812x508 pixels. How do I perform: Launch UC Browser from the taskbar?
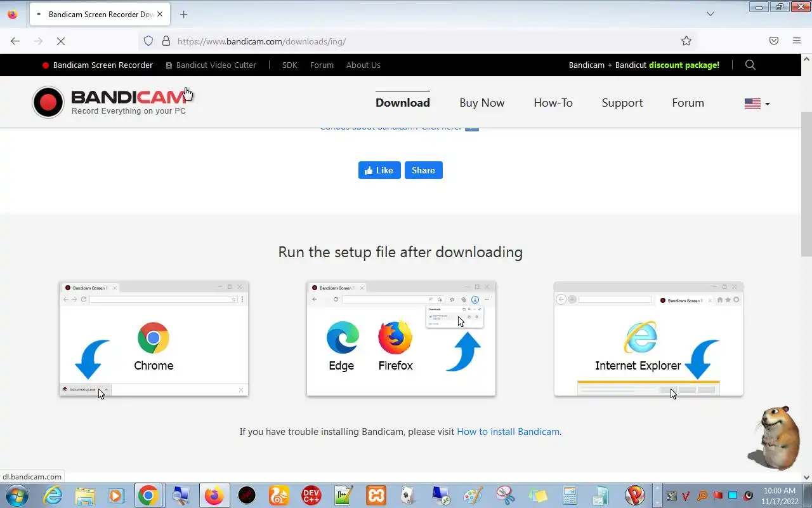click(278, 495)
